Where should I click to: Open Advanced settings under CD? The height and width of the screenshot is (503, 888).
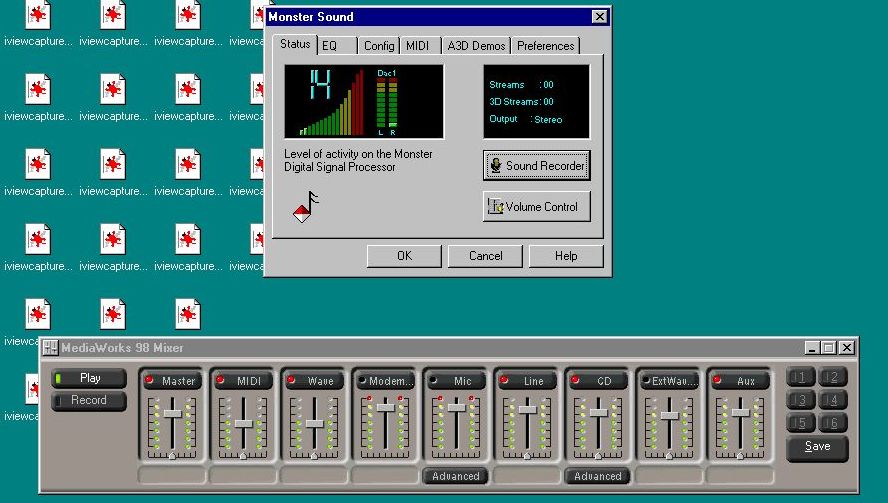point(598,476)
